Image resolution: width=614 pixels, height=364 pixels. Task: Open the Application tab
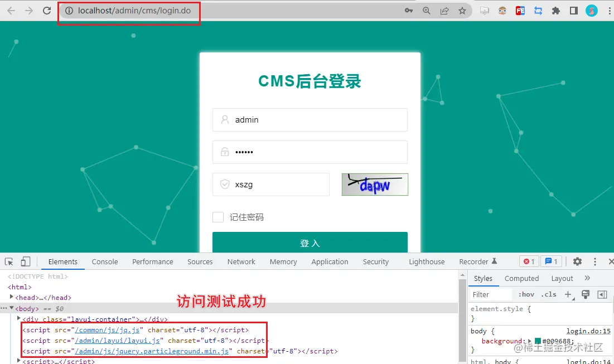pyautogui.click(x=330, y=261)
